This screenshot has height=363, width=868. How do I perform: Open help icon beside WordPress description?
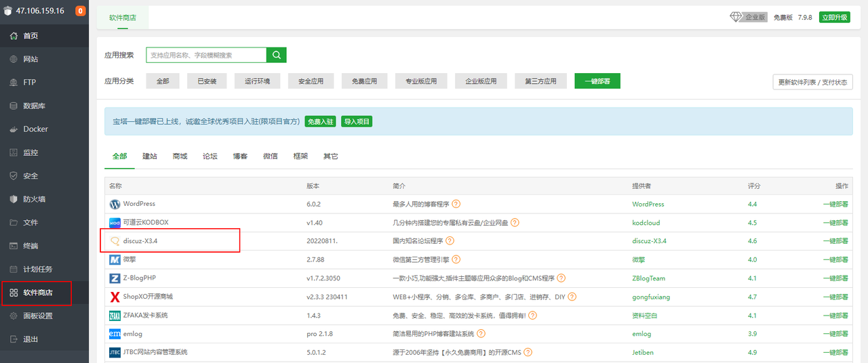(x=456, y=204)
